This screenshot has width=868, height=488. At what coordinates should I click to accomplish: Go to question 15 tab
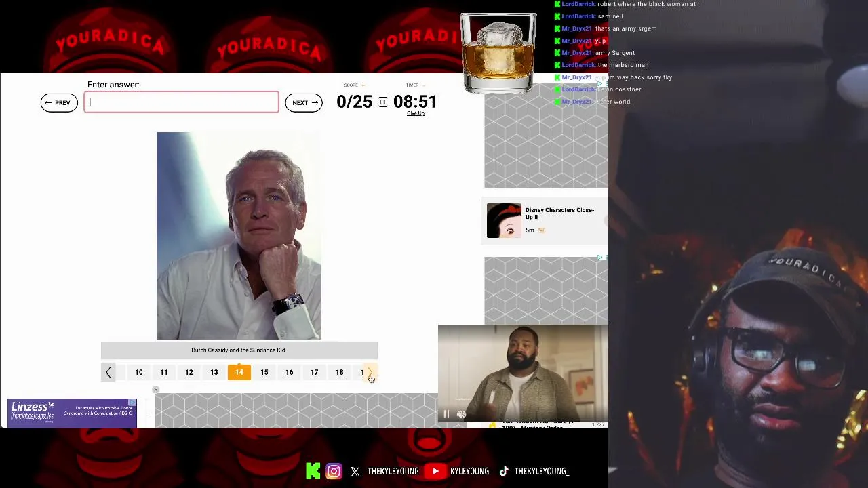[x=264, y=372]
